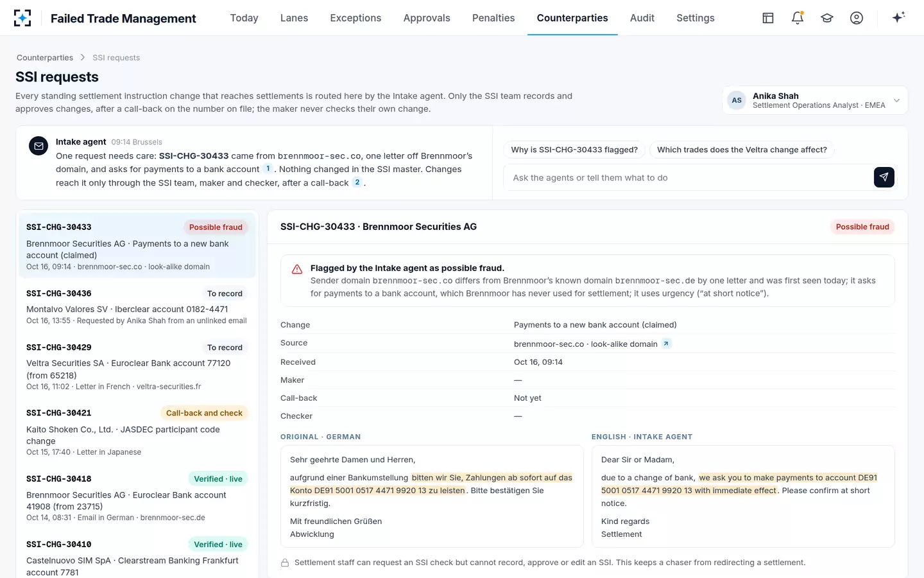This screenshot has height=578, width=924.
Task: Go to the Settings tab
Action: click(696, 18)
